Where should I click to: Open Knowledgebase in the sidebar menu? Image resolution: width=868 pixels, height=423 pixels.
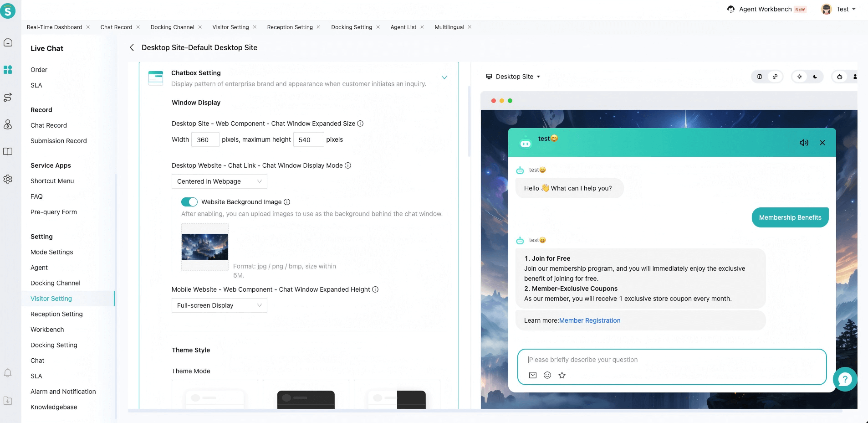pos(54,407)
